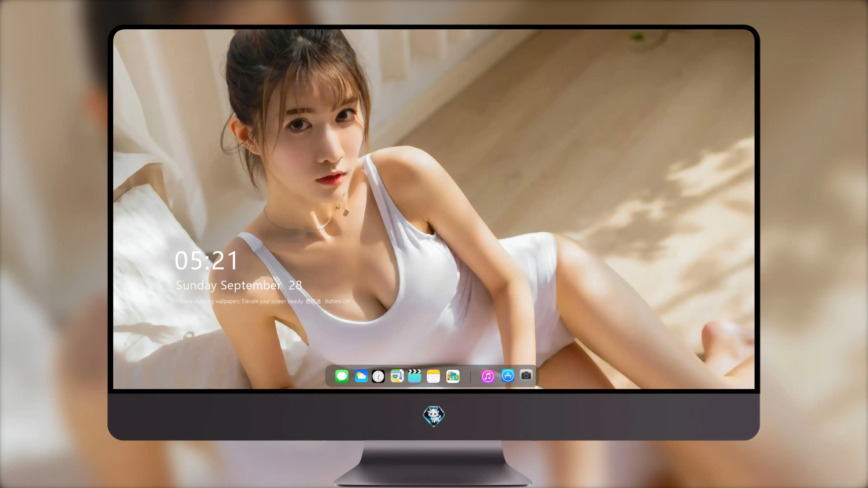Open the Clock app in the dock
The image size is (868, 488).
[378, 376]
